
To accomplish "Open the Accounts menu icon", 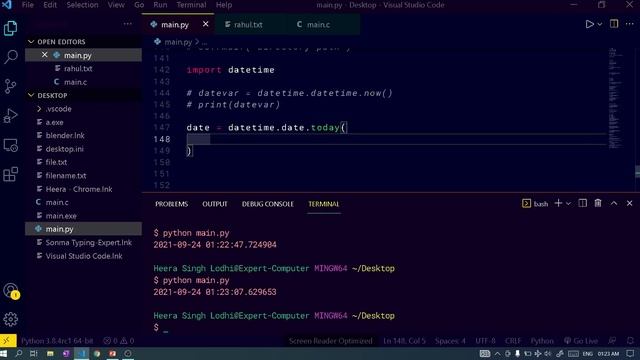I will point(11,291).
